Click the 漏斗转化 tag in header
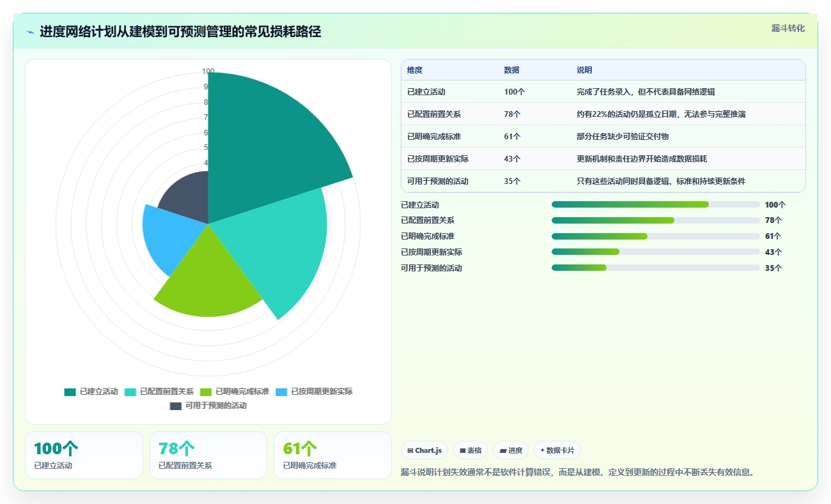Image resolution: width=831 pixels, height=504 pixels. pos(788,28)
